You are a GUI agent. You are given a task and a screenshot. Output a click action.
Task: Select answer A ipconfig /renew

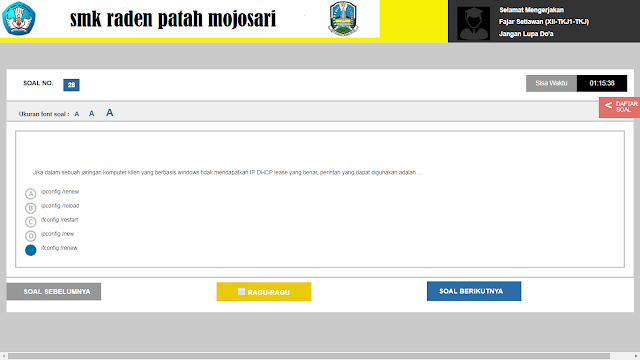31,193
